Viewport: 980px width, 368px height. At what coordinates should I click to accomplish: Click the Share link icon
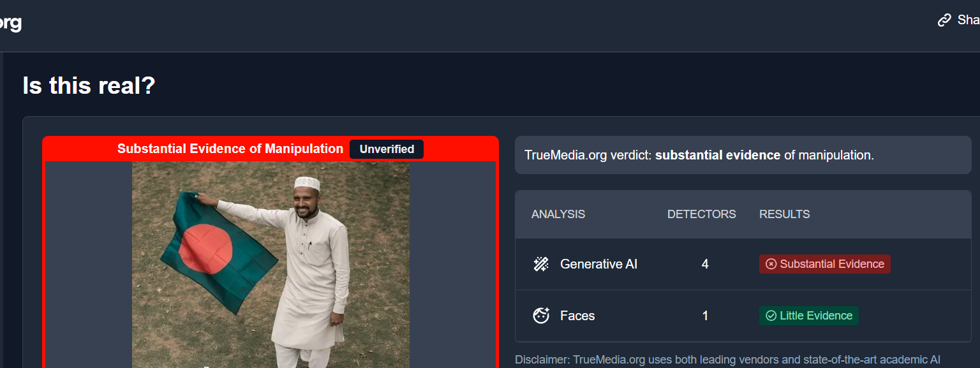(944, 20)
